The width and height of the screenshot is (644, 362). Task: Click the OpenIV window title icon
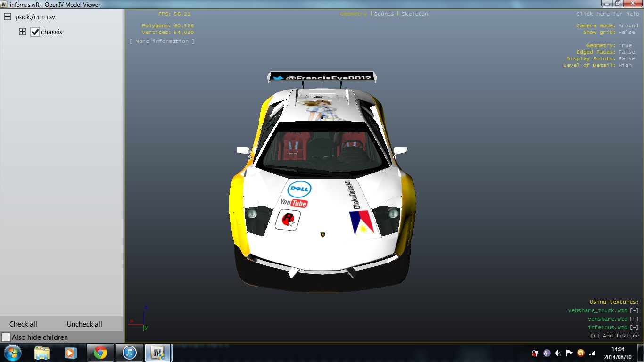coord(4,4)
